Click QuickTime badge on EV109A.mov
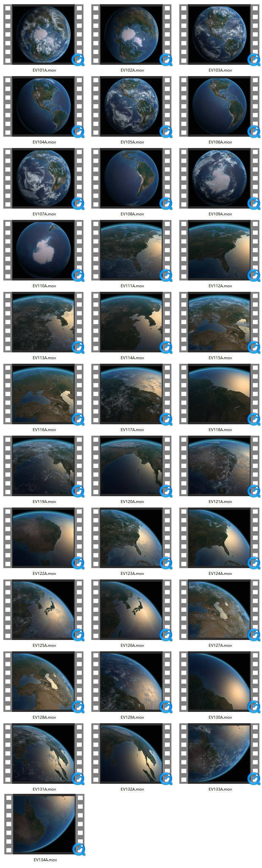Image resolution: width=262 pixels, height=868 pixels. pos(254,203)
